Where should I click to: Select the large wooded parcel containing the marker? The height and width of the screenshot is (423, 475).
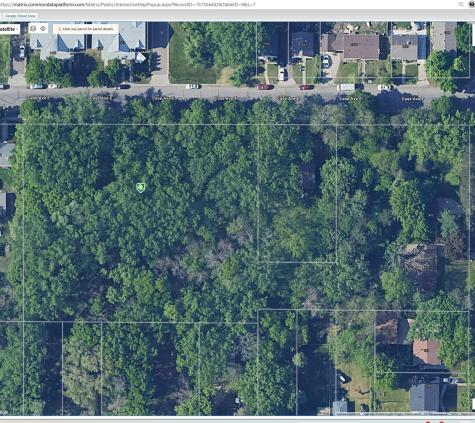(140, 223)
